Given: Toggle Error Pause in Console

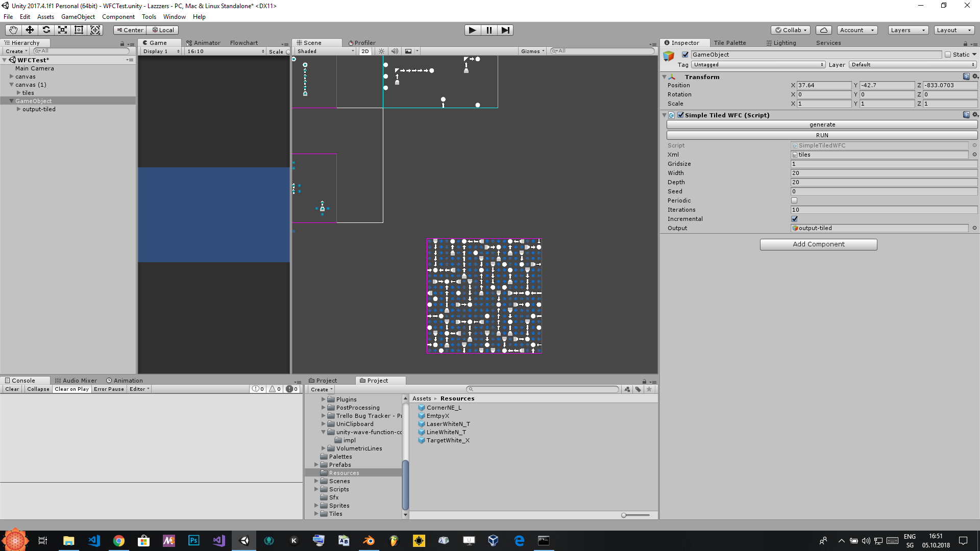Looking at the screenshot, I should coord(109,389).
